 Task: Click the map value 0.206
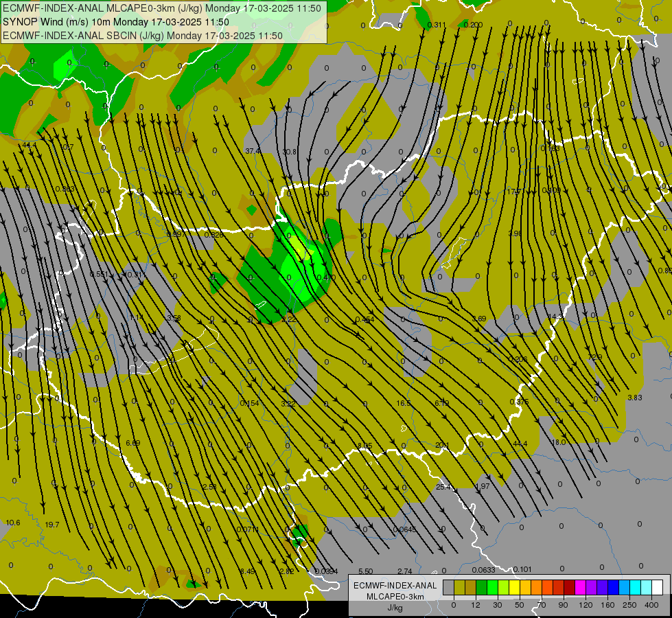click(518, 359)
